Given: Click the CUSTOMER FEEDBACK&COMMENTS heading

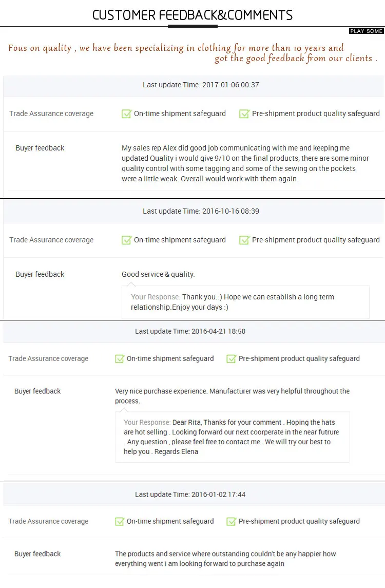Looking at the screenshot, I should [192, 15].
